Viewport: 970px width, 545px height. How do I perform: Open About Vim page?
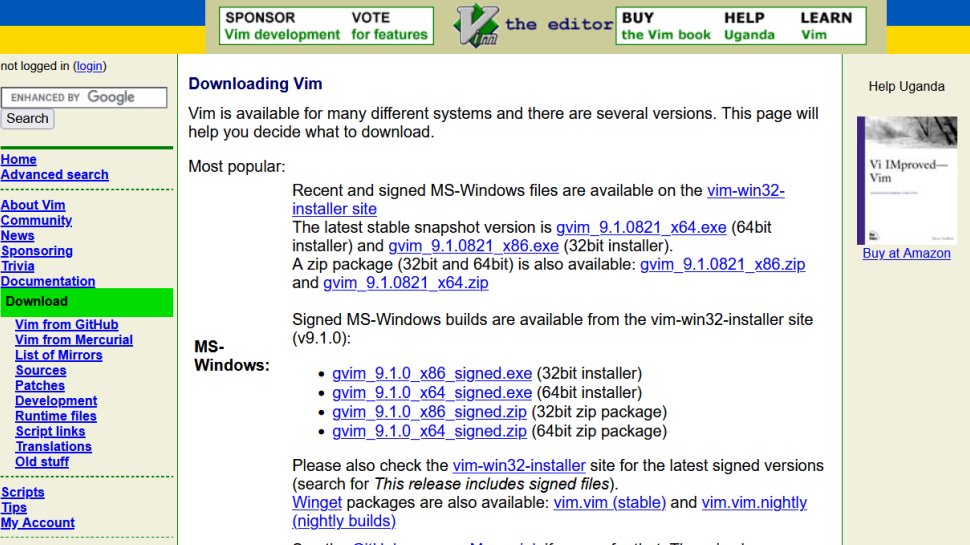pos(33,205)
